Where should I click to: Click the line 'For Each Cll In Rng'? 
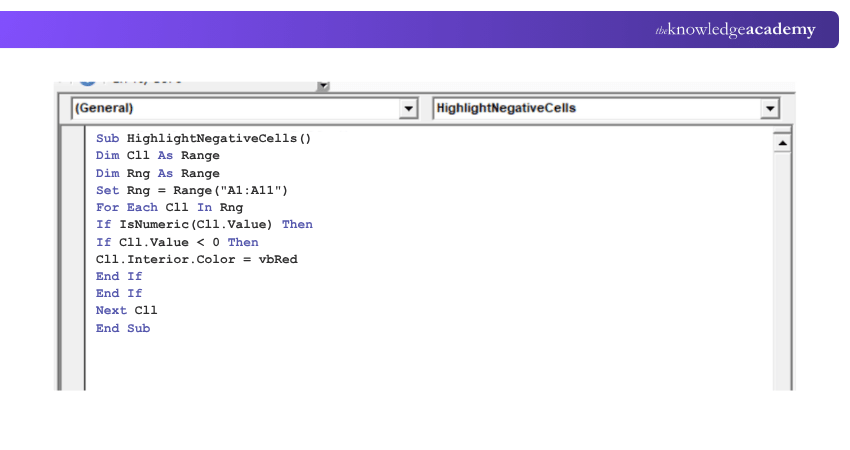(x=169, y=207)
